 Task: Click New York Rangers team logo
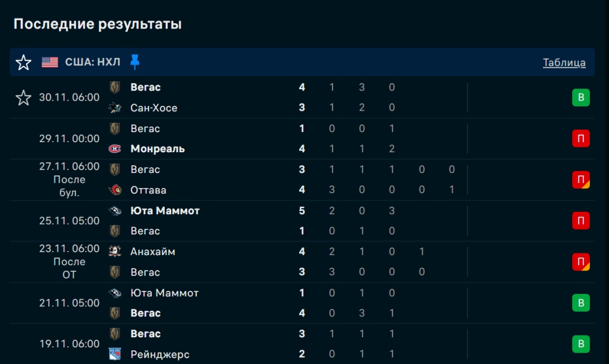[115, 354]
